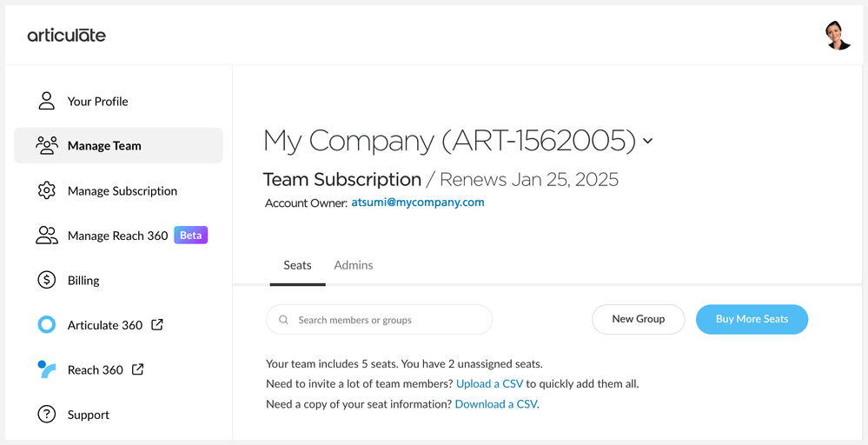This screenshot has height=445, width=868.
Task: Expand the company switcher chevron
Action: (x=647, y=141)
